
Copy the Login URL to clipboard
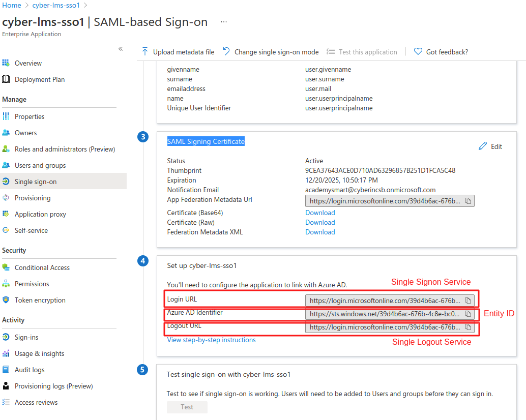click(468, 301)
